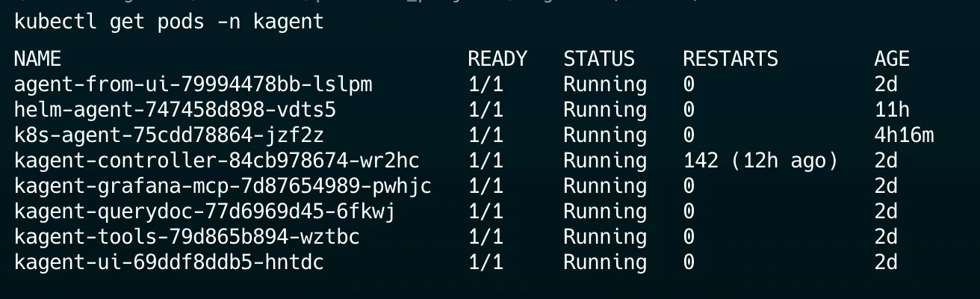Click the READY column header
The image size is (980, 299).
tap(497, 59)
